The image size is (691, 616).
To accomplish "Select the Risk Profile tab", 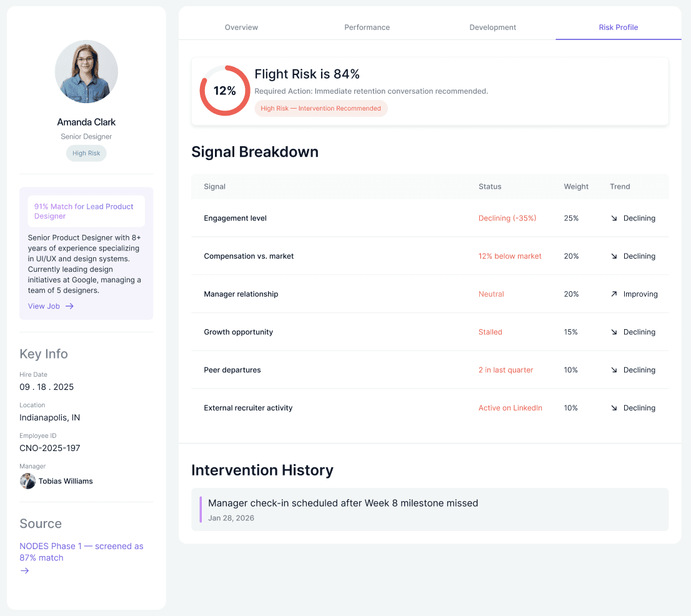I will click(619, 27).
